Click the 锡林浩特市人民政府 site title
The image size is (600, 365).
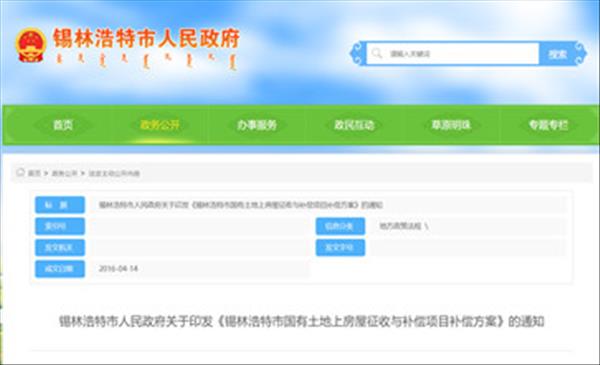[147, 38]
